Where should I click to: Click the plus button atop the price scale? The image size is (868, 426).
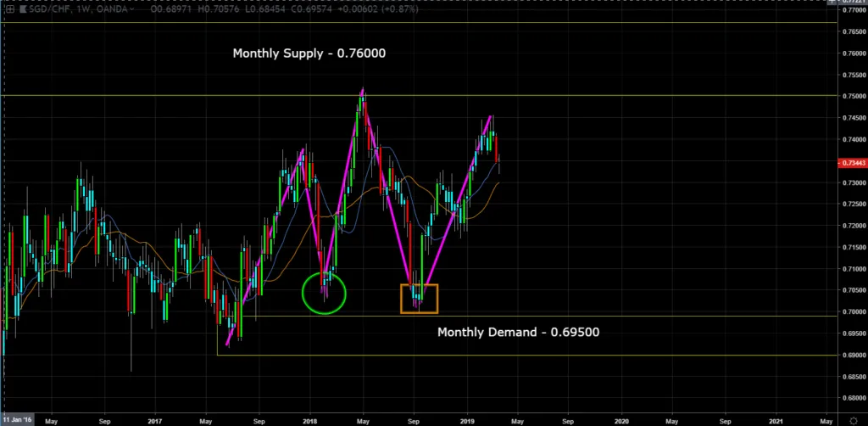click(832, 2)
